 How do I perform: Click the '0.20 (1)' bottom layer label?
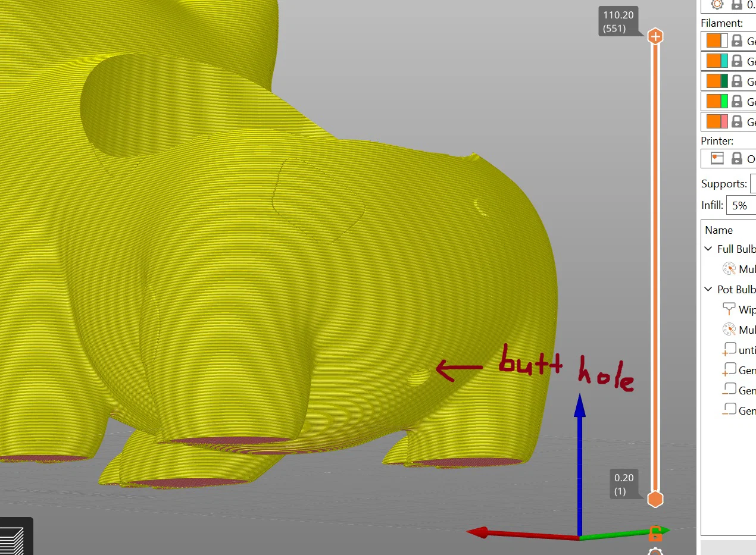point(624,483)
